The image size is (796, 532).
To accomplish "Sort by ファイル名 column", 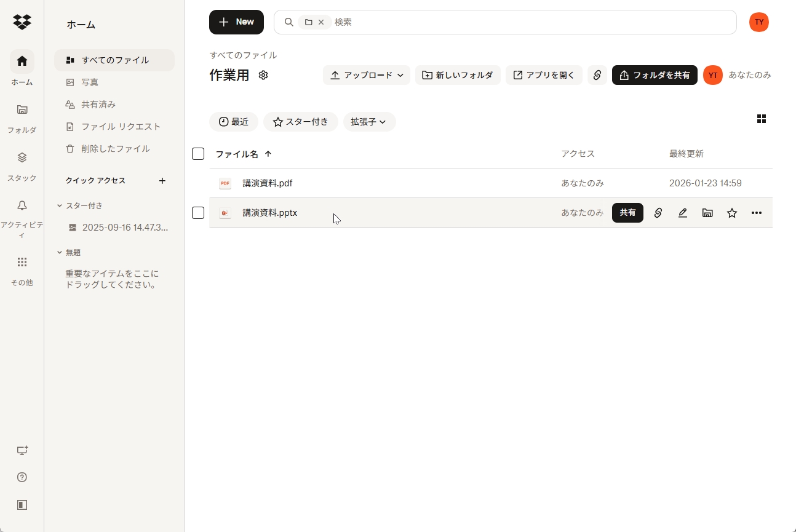I will click(x=244, y=154).
